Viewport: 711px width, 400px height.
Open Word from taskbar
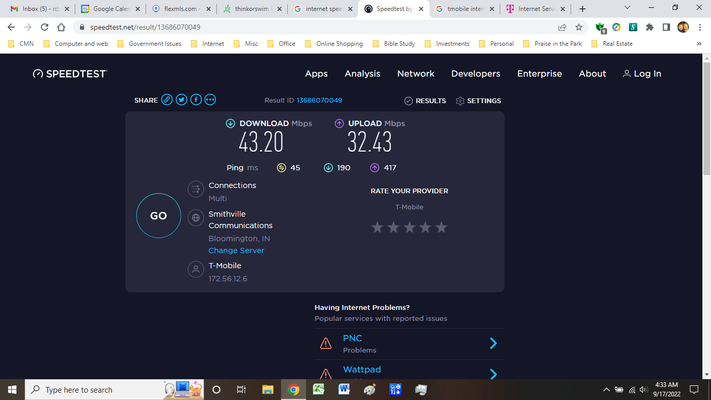click(344, 390)
